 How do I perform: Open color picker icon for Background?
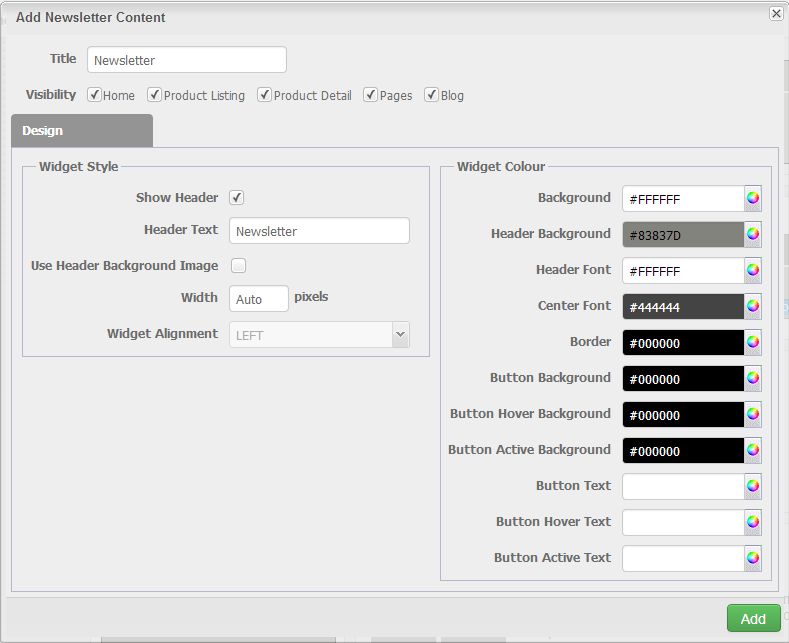click(x=752, y=198)
